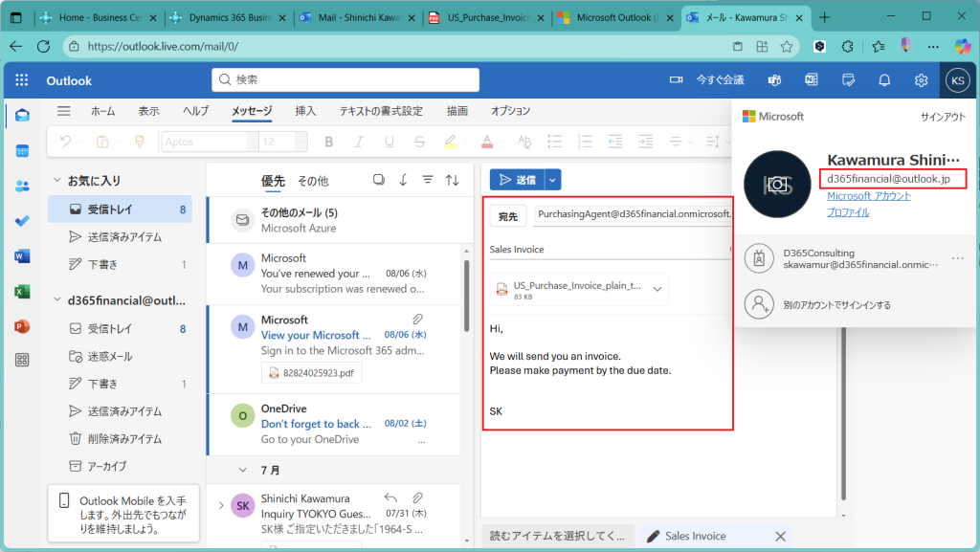The width and height of the screenshot is (980, 552).
Task: Collapse the お気に入り favorites section
Action: (56, 181)
